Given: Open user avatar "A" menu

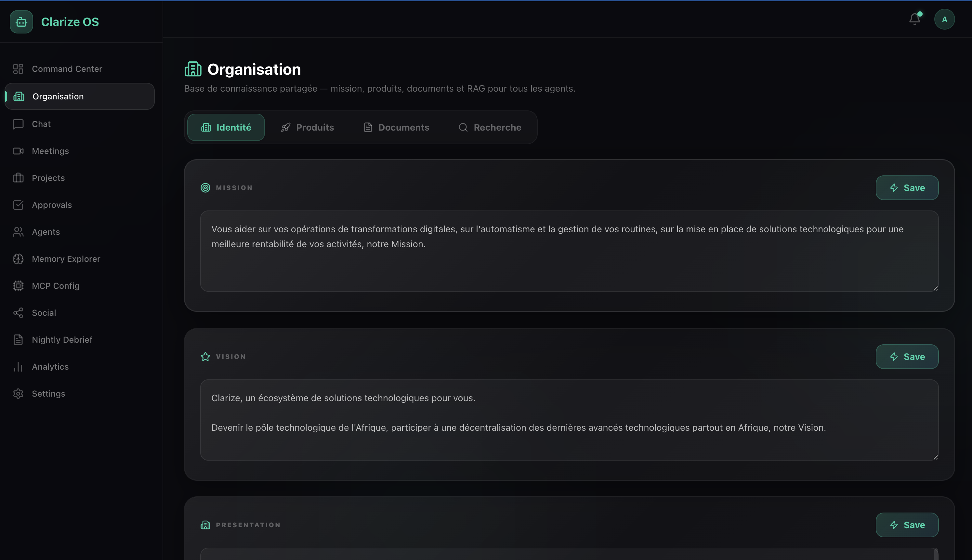Looking at the screenshot, I should pos(944,19).
